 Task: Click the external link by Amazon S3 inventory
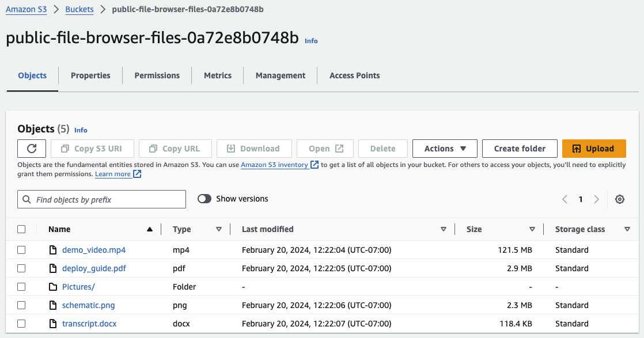point(315,164)
